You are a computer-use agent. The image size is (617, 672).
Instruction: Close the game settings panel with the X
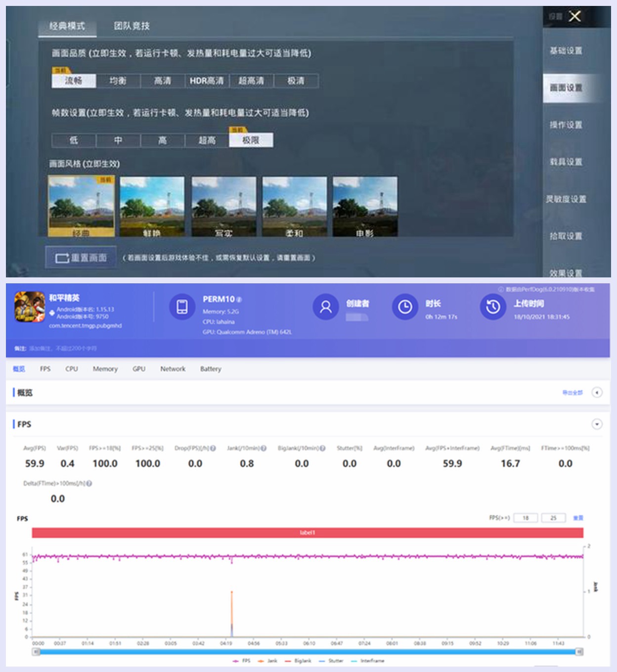click(x=574, y=16)
